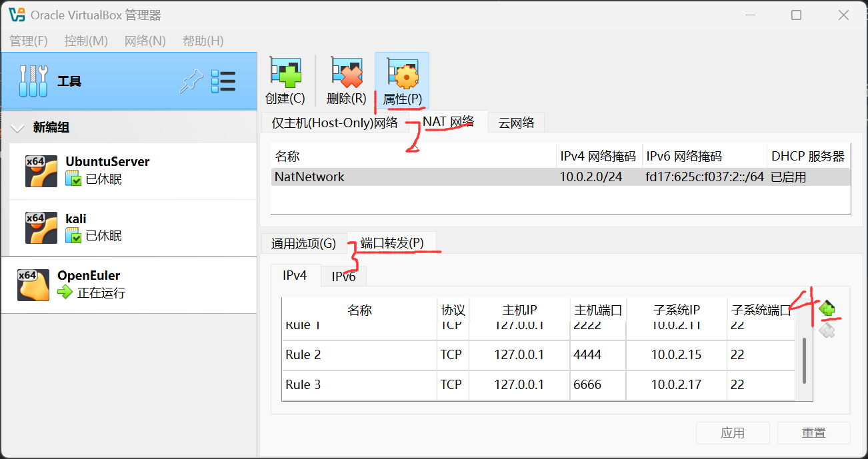Screen dimensions: 868x459
Task: Click the 名称 header in network list
Action: point(413,157)
